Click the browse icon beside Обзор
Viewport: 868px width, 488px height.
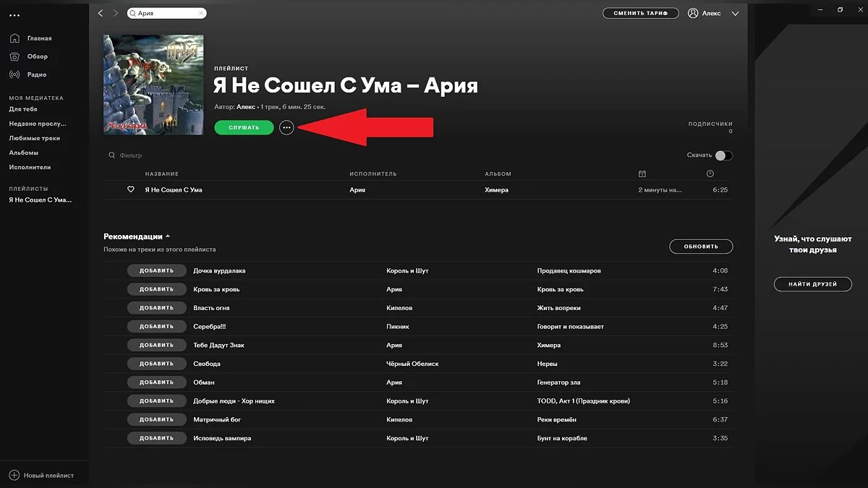(x=15, y=56)
